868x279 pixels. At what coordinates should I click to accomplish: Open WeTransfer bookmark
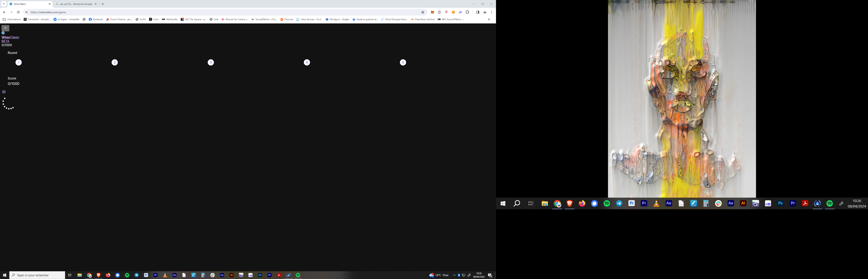[170, 19]
